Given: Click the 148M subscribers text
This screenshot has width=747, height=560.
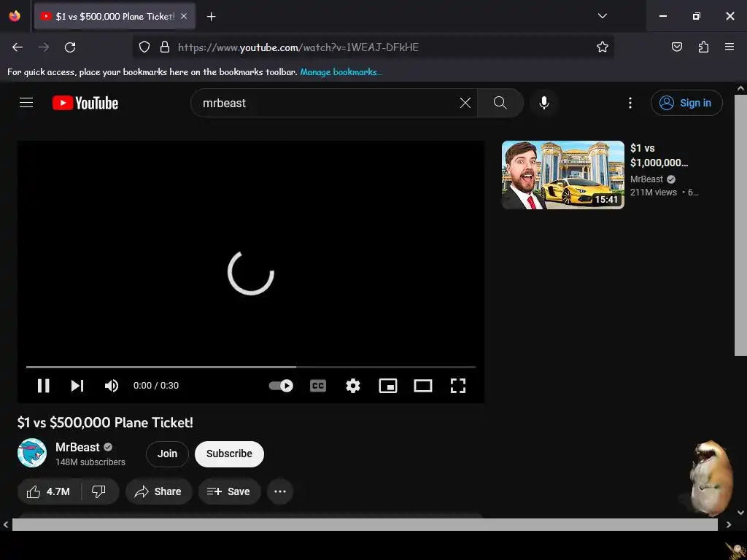Looking at the screenshot, I should point(90,462).
